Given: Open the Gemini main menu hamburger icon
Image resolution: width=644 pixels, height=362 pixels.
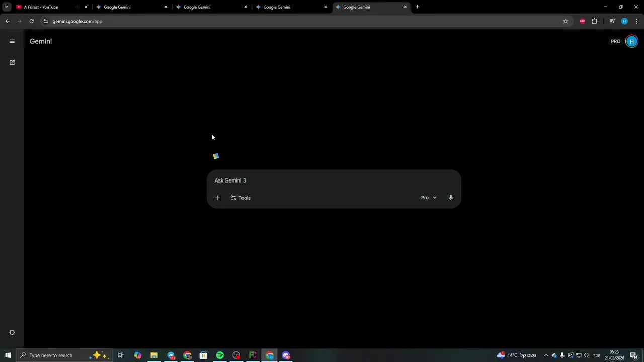Looking at the screenshot, I should [x=12, y=41].
